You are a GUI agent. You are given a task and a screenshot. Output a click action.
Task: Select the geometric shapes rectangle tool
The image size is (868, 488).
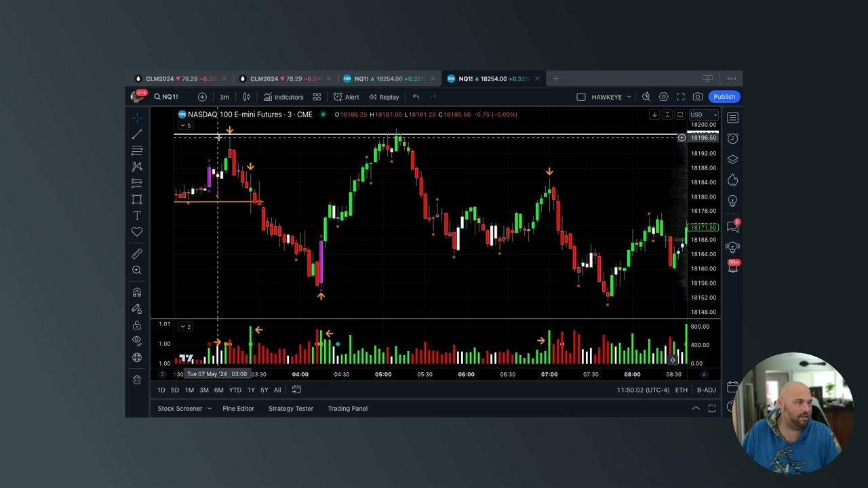pyautogui.click(x=137, y=199)
